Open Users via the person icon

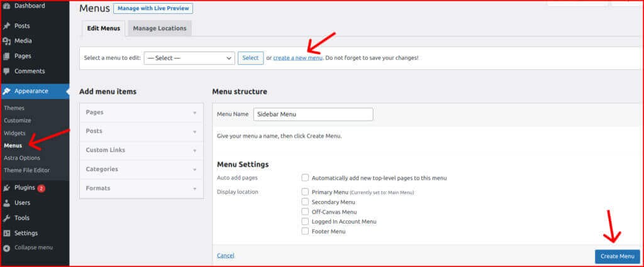(6, 203)
